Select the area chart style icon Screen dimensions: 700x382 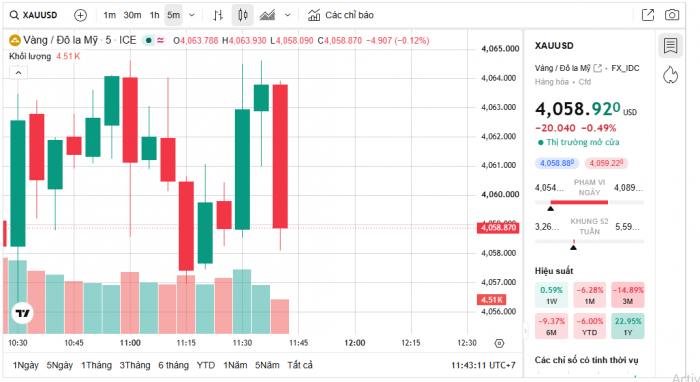click(x=267, y=15)
